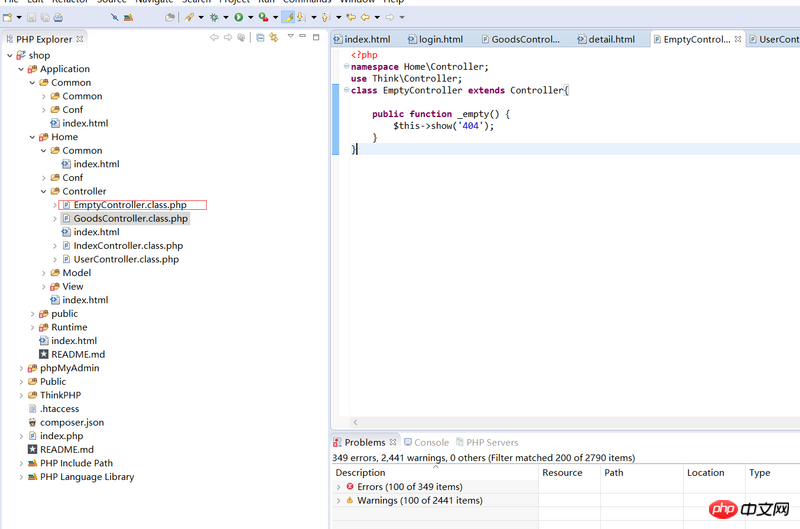Toggle the highlighted Mark Occurrences toolbar button

[288, 17]
